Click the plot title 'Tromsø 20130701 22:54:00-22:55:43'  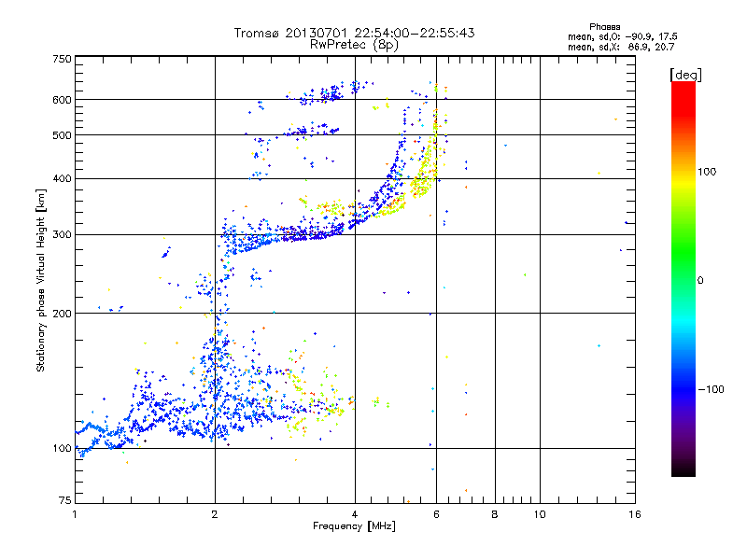click(x=354, y=33)
